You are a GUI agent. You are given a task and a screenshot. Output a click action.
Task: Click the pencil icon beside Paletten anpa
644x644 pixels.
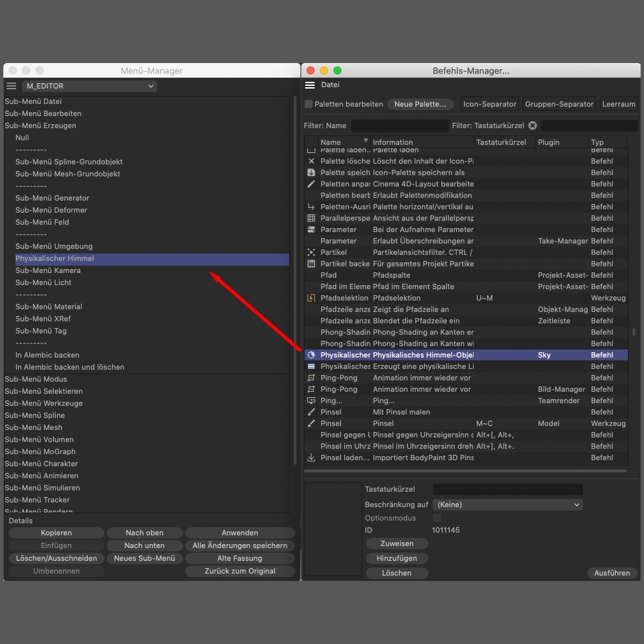click(311, 184)
